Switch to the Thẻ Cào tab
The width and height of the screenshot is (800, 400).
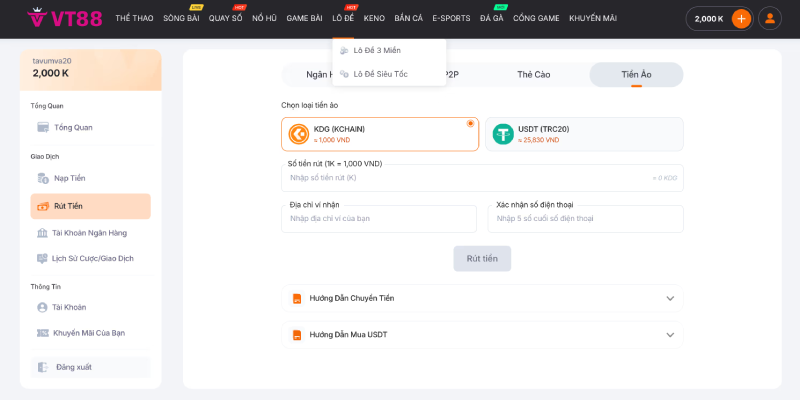click(x=534, y=74)
